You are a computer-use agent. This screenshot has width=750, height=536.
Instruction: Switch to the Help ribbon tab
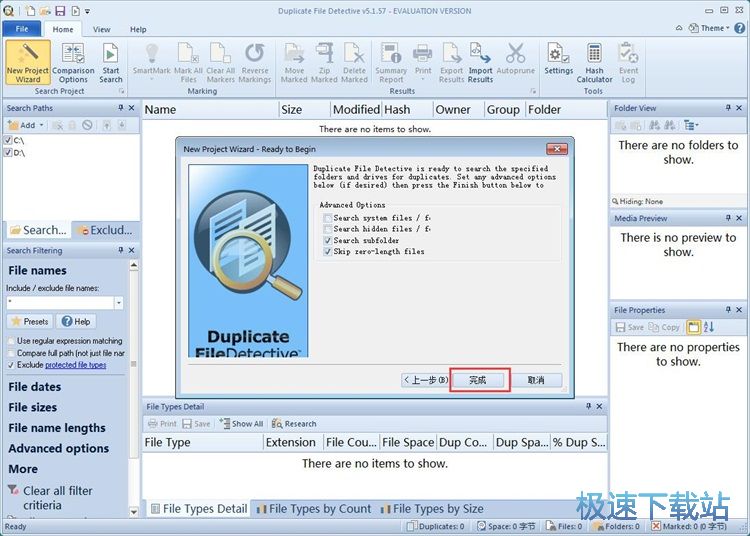(x=138, y=29)
